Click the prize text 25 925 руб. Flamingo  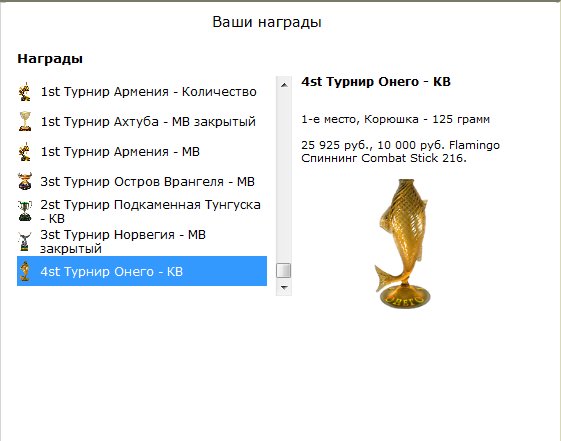400,152
